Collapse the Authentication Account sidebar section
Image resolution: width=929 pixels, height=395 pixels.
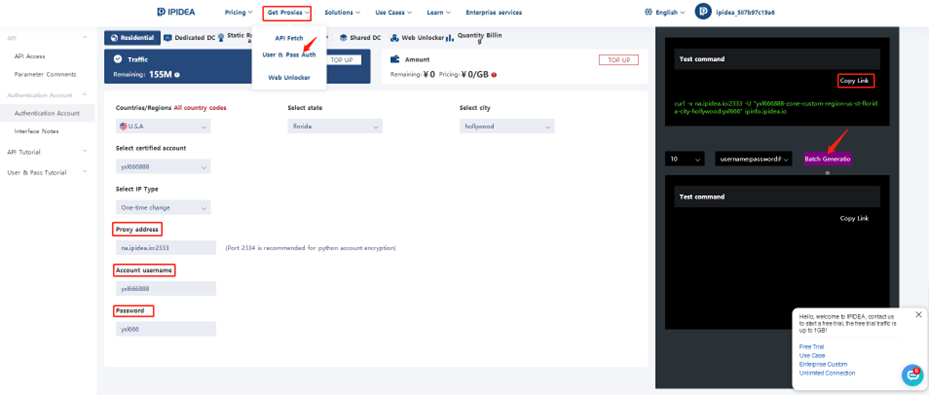pyautogui.click(x=85, y=95)
